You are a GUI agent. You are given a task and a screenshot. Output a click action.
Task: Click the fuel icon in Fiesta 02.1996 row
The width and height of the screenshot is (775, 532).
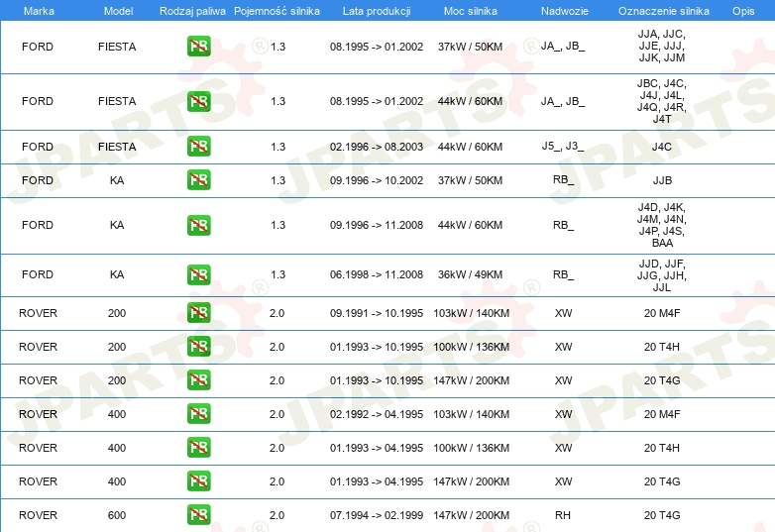198,147
